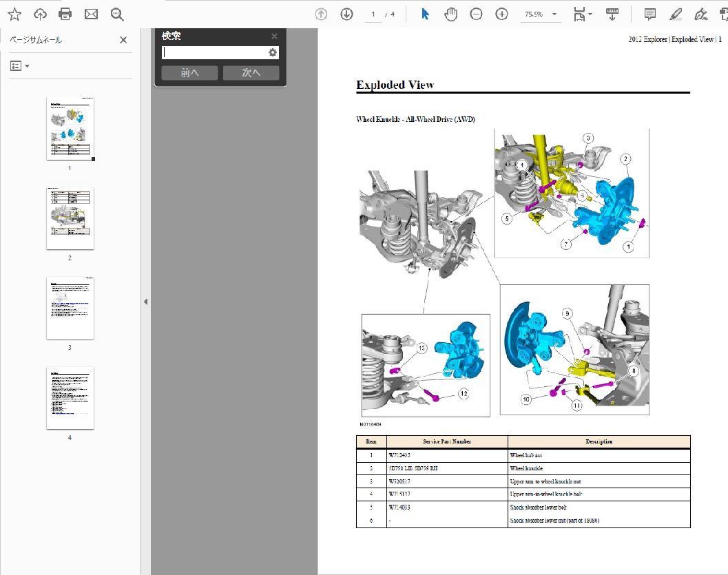728x575 pixels.
Task: Click the 次へ next button
Action: pyautogui.click(x=251, y=73)
